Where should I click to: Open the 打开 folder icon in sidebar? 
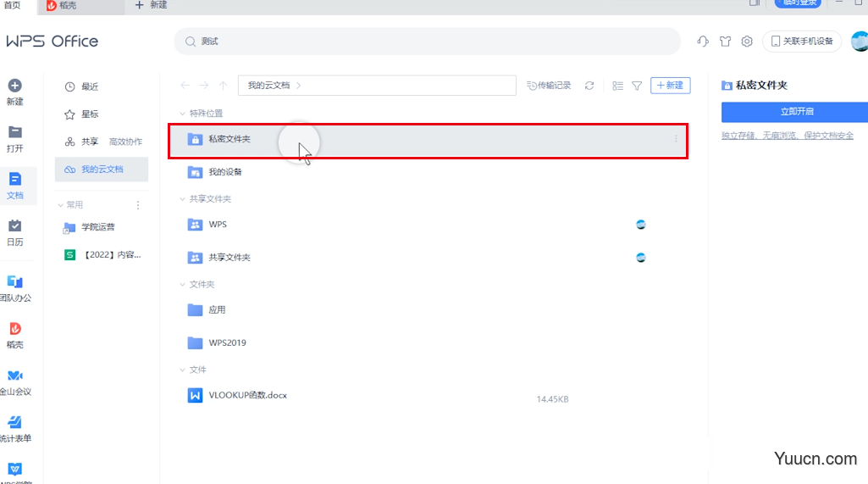click(x=15, y=132)
